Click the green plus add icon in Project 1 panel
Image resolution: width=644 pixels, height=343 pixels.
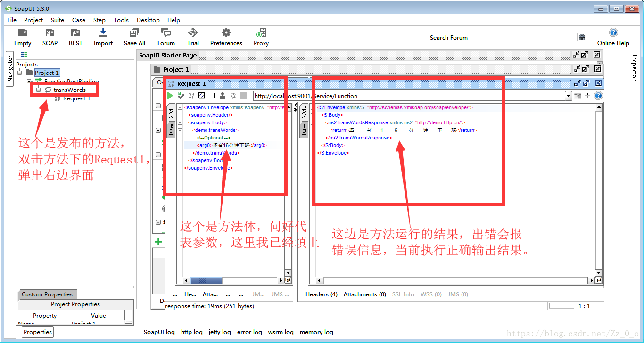tap(159, 242)
